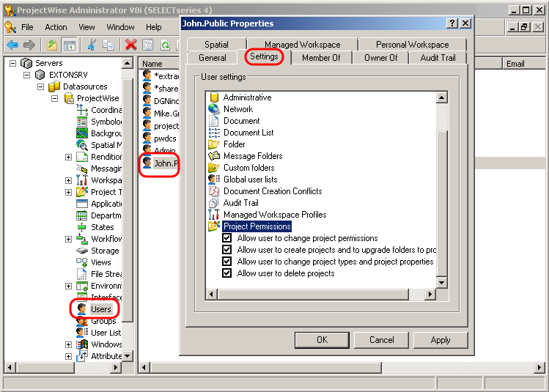Toggle the Show/Hide console tree icon
The height and width of the screenshot is (392, 549).
click(x=69, y=45)
